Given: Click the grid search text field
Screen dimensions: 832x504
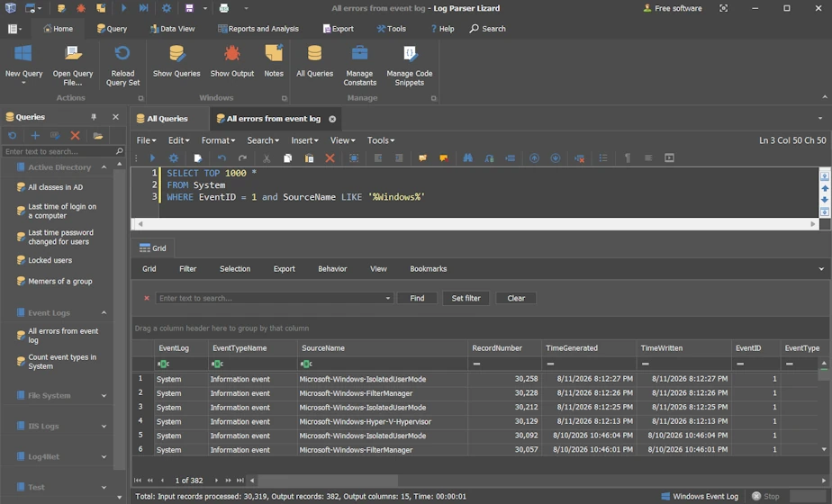Looking at the screenshot, I should 269,298.
